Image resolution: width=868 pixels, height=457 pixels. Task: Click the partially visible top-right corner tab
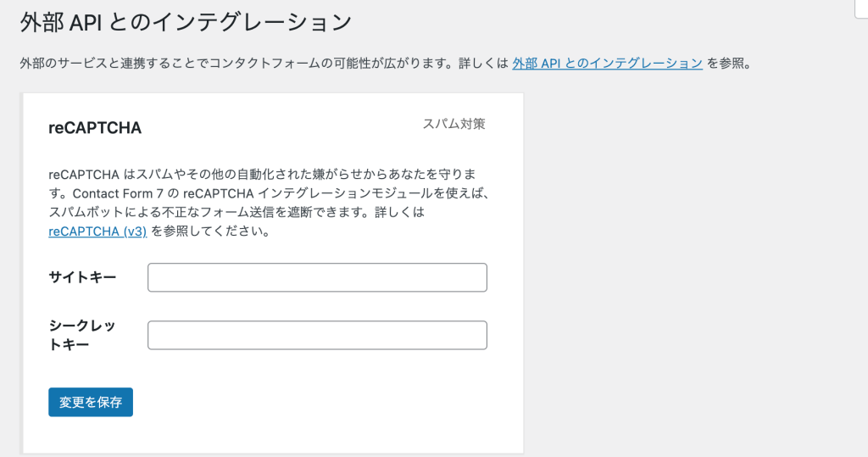tap(862, 8)
